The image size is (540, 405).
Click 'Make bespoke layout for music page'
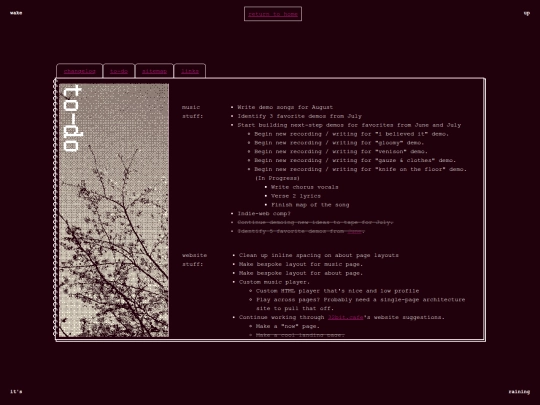click(301, 264)
